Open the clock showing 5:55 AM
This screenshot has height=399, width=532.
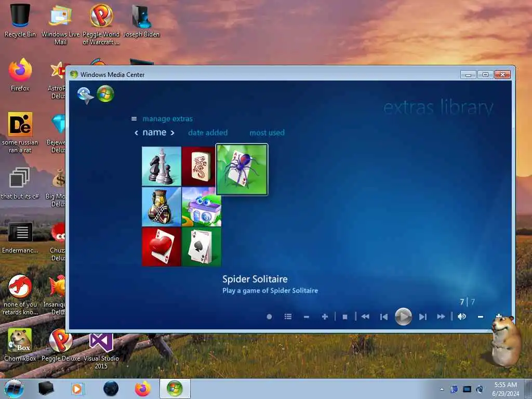[506, 389]
